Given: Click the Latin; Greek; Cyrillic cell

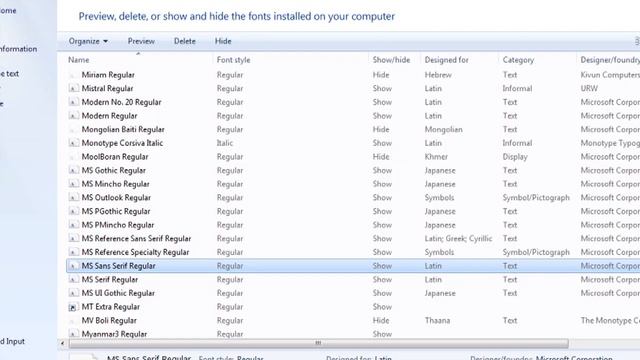Looking at the screenshot, I should [x=458, y=239].
